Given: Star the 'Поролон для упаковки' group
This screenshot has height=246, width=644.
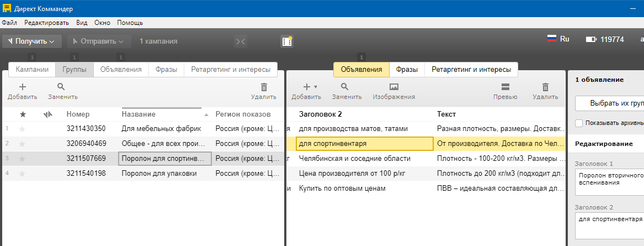Looking at the screenshot, I should tap(23, 174).
